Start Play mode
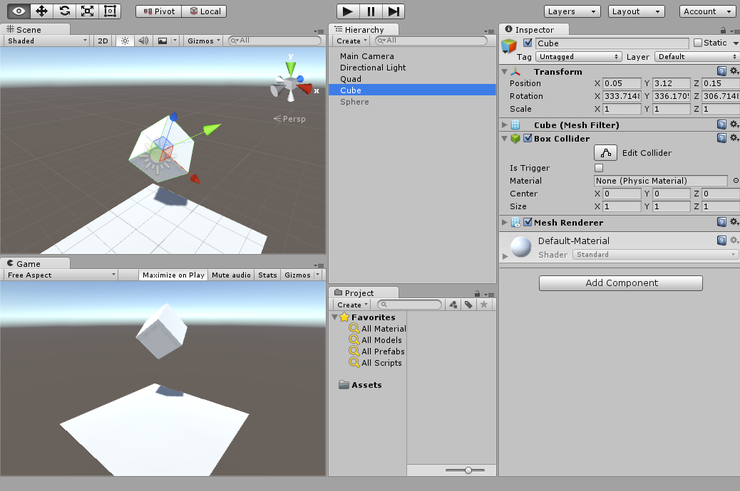Screen dimensions: 740x491 (348, 11)
